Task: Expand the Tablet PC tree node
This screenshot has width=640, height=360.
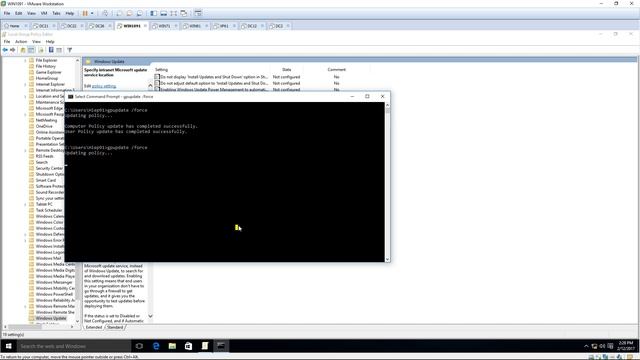Action: [x=25, y=204]
